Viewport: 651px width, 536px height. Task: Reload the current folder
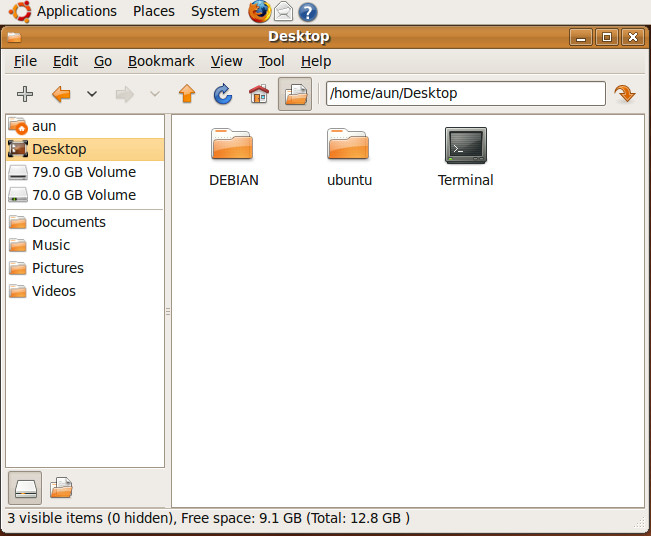(x=223, y=94)
